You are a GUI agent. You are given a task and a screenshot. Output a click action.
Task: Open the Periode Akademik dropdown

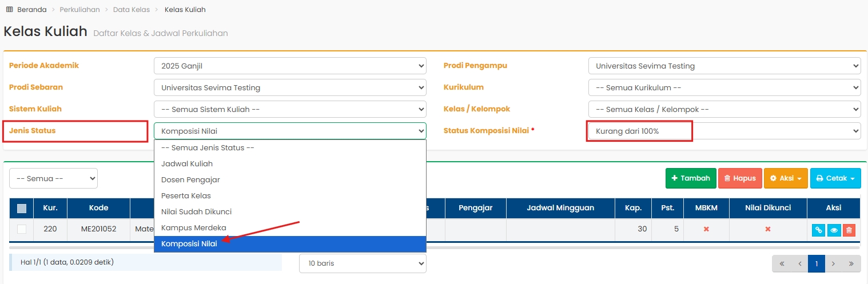[290, 66]
